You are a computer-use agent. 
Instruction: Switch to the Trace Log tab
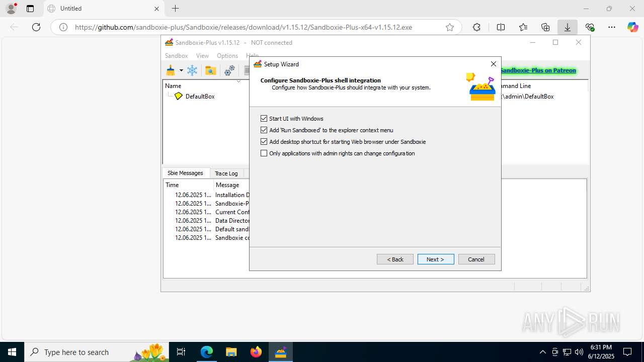226,173
